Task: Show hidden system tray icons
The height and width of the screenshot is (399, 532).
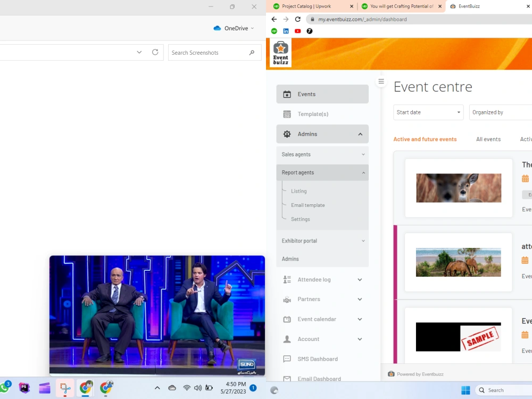Action: 157,388
